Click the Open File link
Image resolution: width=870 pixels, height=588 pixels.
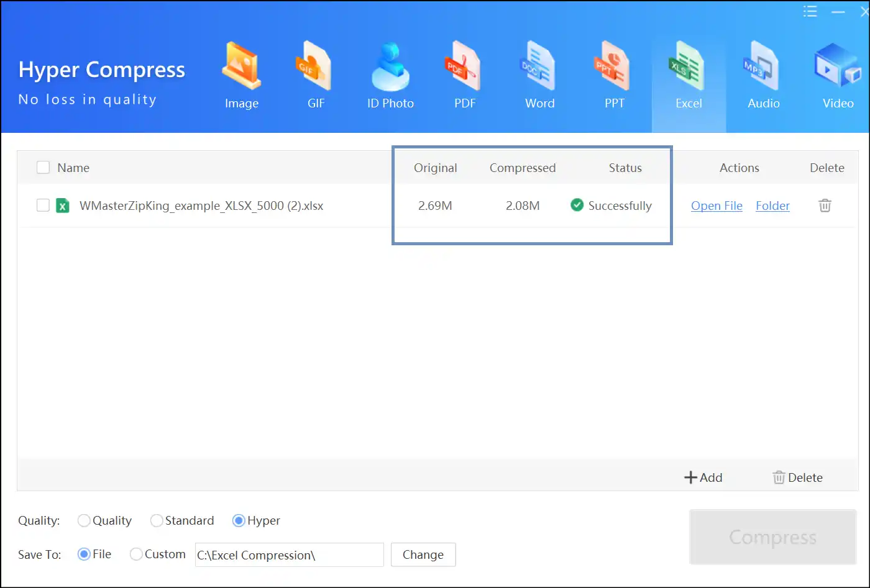click(717, 206)
